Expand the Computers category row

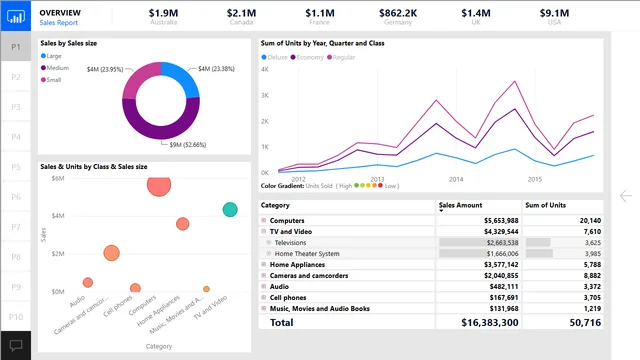click(x=264, y=220)
